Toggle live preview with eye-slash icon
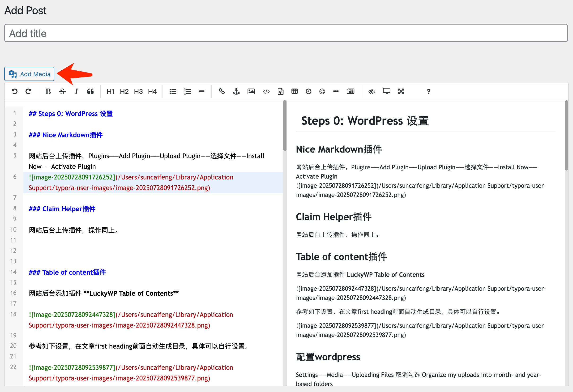The image size is (573, 392). pyautogui.click(x=372, y=91)
